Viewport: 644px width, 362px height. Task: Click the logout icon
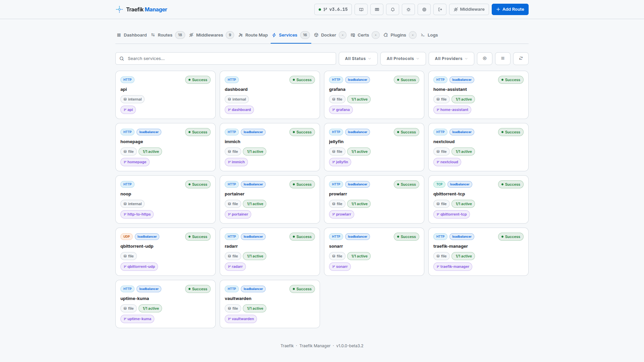point(440,9)
